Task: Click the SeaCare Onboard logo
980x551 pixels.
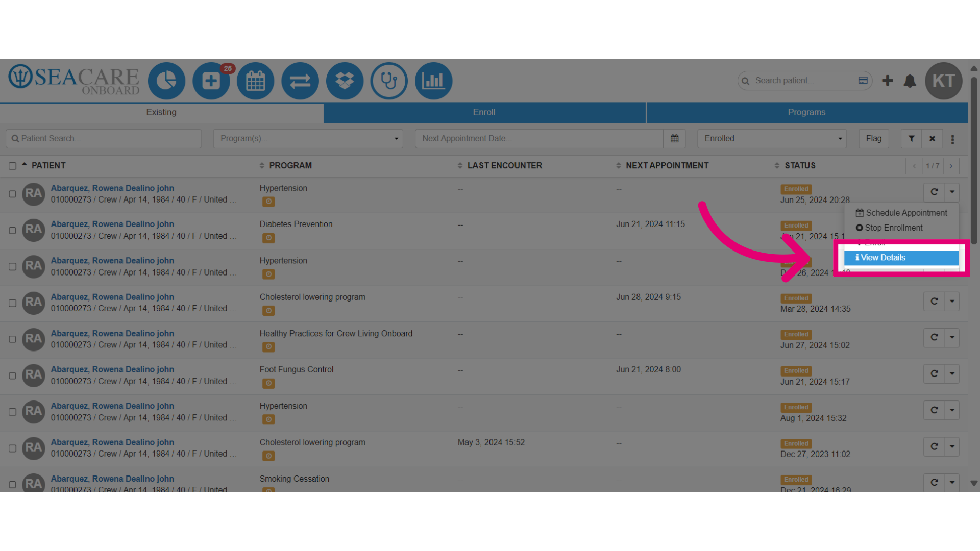Action: (x=73, y=80)
